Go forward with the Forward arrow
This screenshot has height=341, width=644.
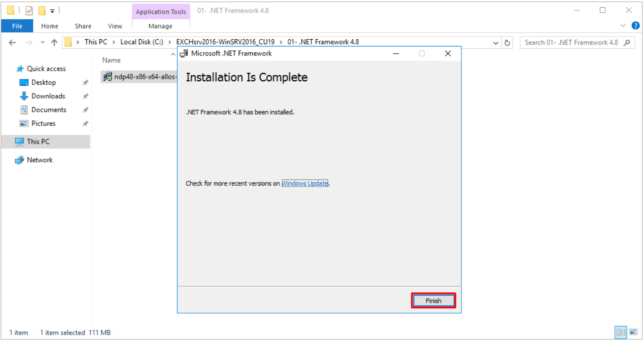tap(29, 42)
